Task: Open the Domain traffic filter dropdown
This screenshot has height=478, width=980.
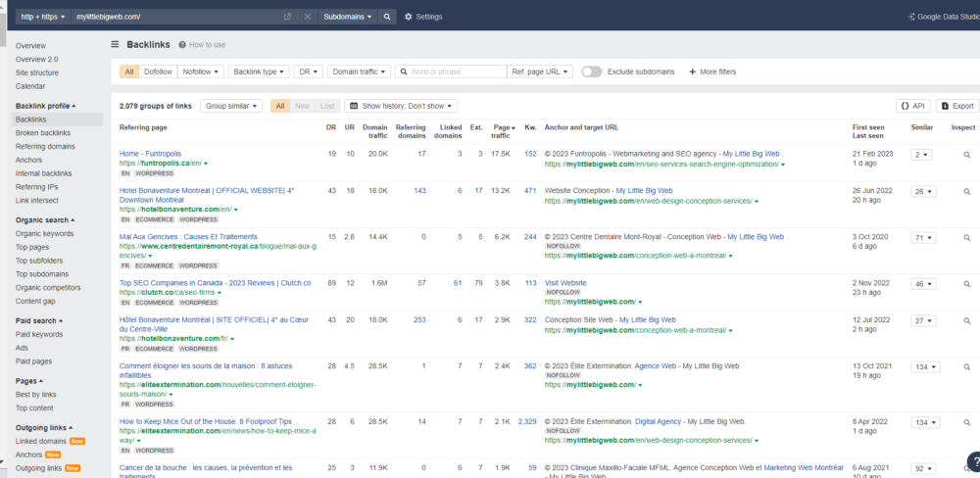Action: (x=359, y=72)
